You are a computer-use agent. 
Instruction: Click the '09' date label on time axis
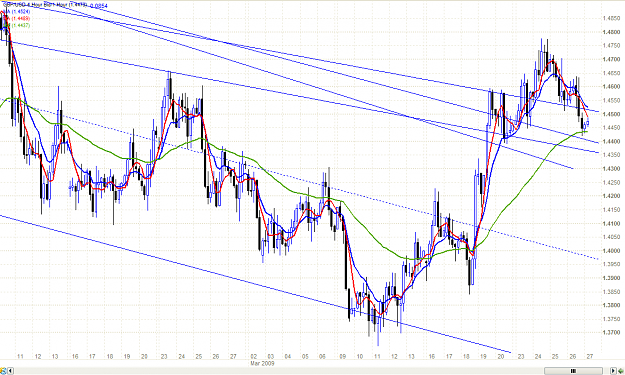[x=342, y=356]
